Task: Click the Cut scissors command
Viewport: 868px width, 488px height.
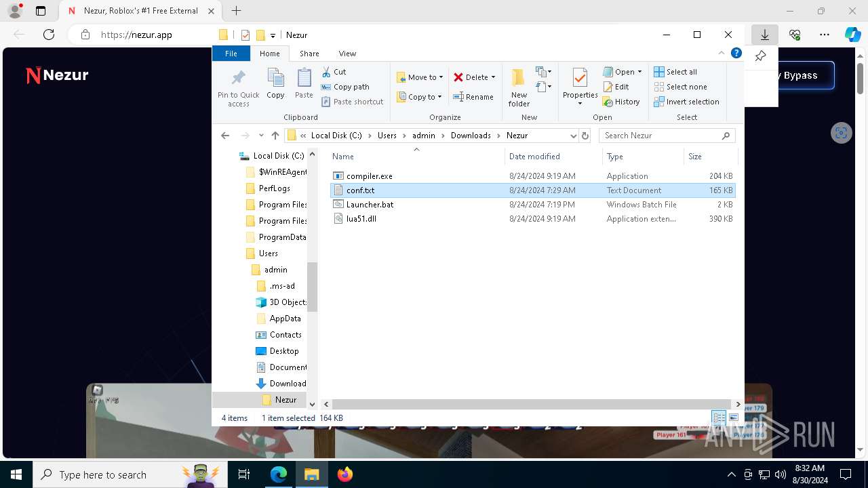Action: (x=334, y=72)
